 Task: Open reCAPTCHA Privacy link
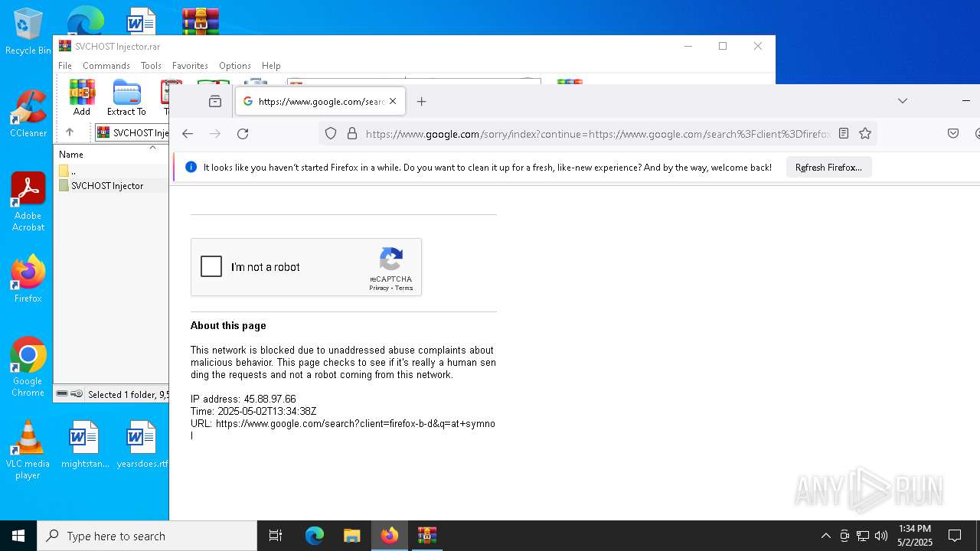click(x=379, y=288)
